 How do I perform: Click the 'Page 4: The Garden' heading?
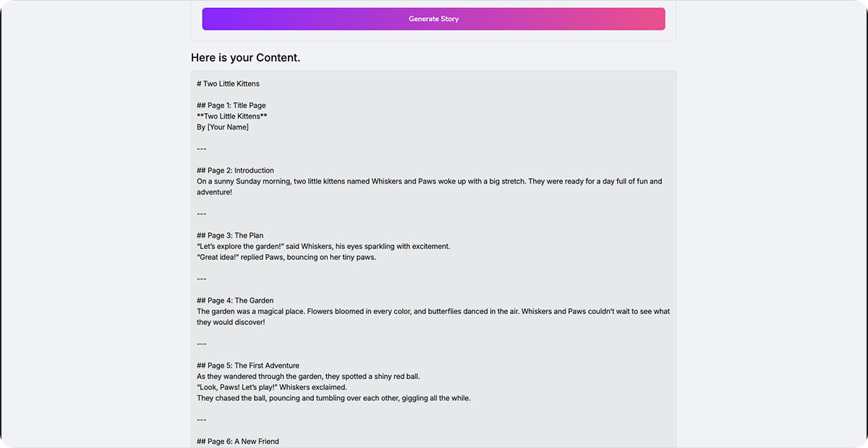coord(234,301)
